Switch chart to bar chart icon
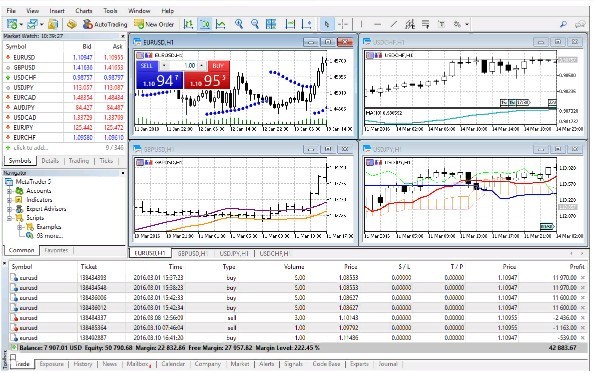This screenshot has height=373, width=594. click(x=188, y=24)
